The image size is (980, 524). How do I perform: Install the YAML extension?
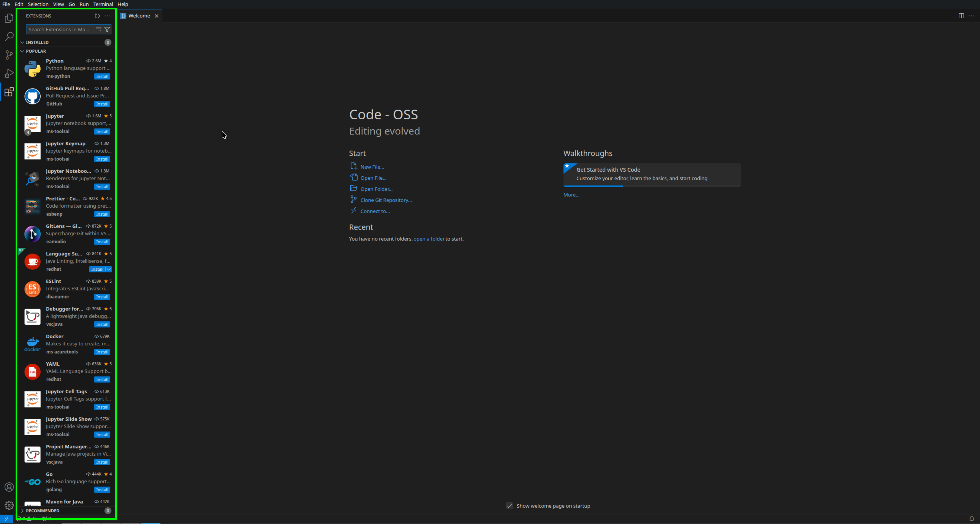pos(102,380)
